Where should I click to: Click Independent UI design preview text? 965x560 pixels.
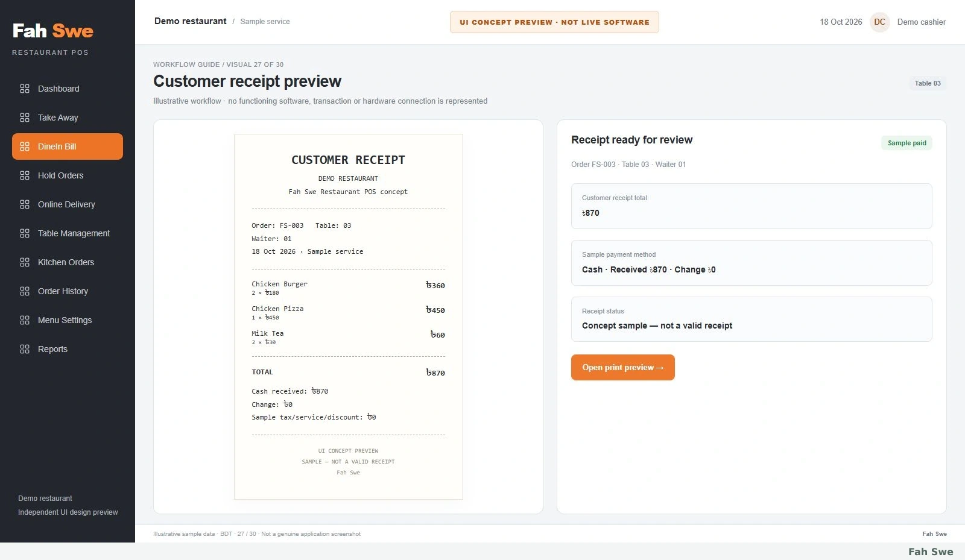68,512
